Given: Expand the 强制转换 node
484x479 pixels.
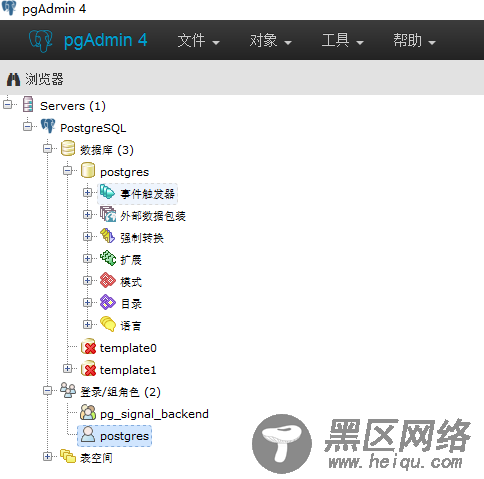Looking at the screenshot, I should coord(87,236).
